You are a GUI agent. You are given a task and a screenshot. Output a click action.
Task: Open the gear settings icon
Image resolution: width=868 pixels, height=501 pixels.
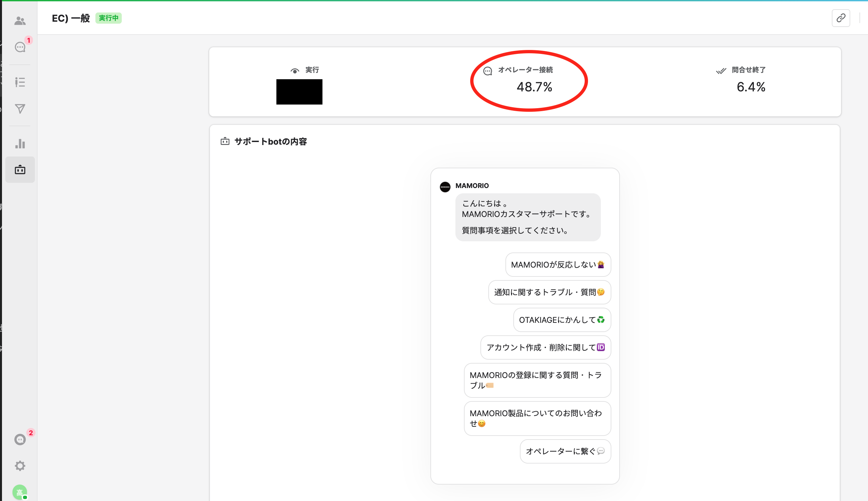point(20,465)
